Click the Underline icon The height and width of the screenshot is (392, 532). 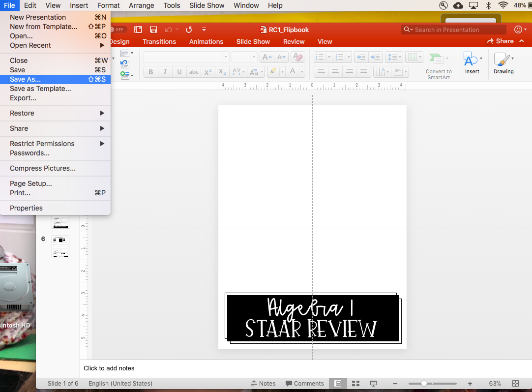point(179,72)
